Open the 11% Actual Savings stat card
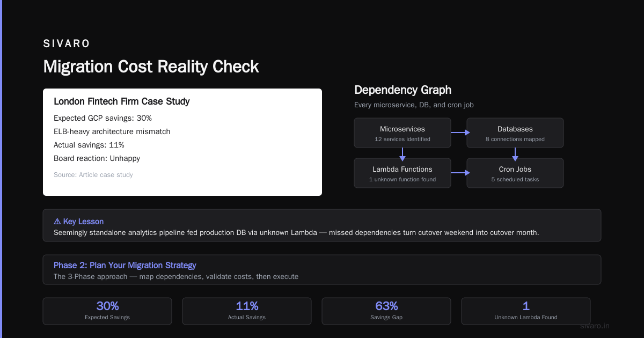The height and width of the screenshot is (338, 644). click(247, 311)
